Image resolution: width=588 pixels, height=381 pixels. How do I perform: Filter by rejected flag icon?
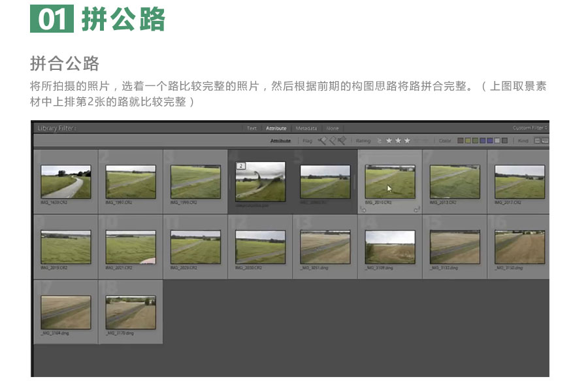tap(342, 141)
